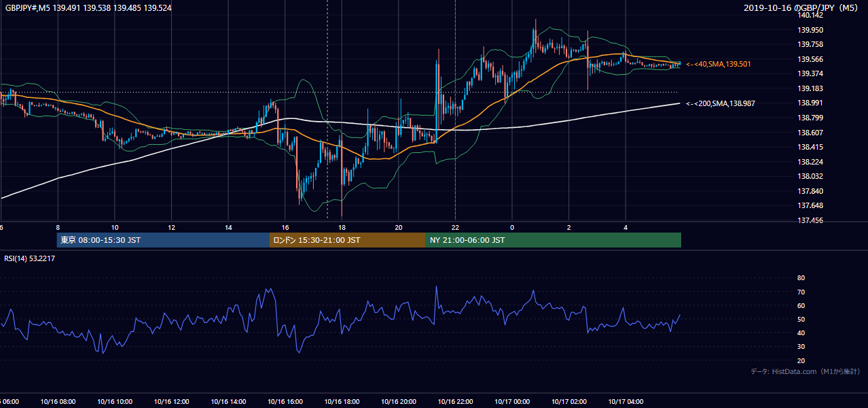Click the grey dotted vertical line before 18

(327, 109)
